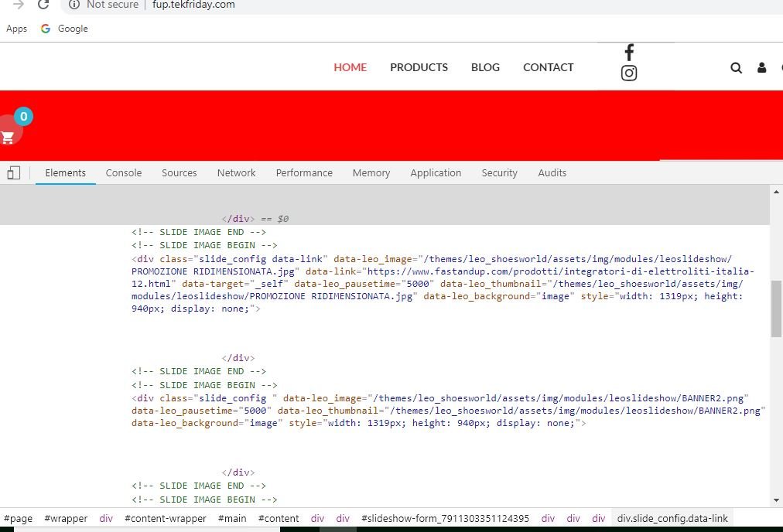
Task: Click the Elements panel scrollbar thumb
Action: click(776, 309)
